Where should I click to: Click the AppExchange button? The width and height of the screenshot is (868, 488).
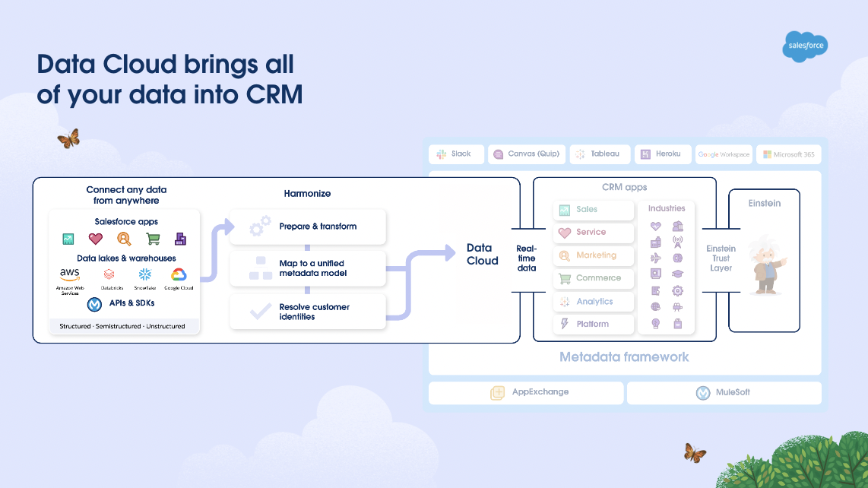pyautogui.click(x=526, y=392)
